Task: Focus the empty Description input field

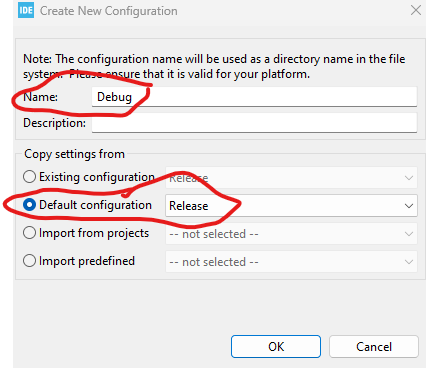Action: pyautogui.click(x=254, y=123)
